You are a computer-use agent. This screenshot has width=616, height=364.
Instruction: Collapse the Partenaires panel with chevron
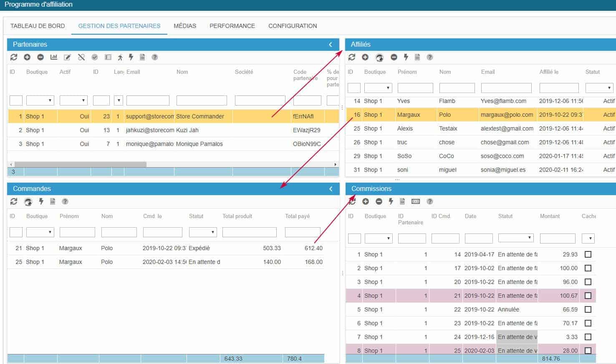pyautogui.click(x=331, y=45)
